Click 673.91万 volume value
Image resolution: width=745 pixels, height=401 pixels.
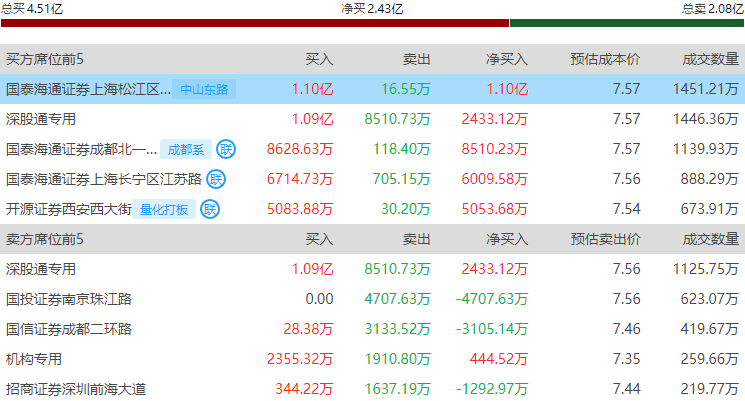click(x=710, y=209)
